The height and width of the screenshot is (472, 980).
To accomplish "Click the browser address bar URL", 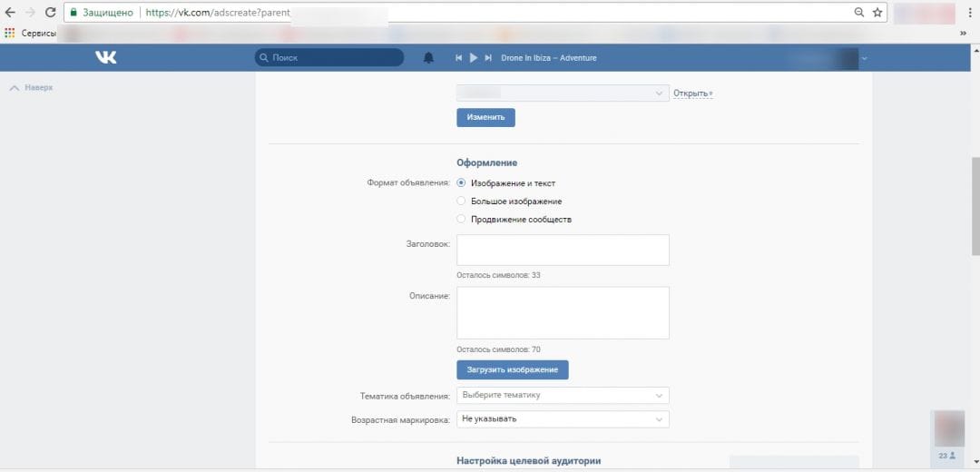I will coord(218,12).
